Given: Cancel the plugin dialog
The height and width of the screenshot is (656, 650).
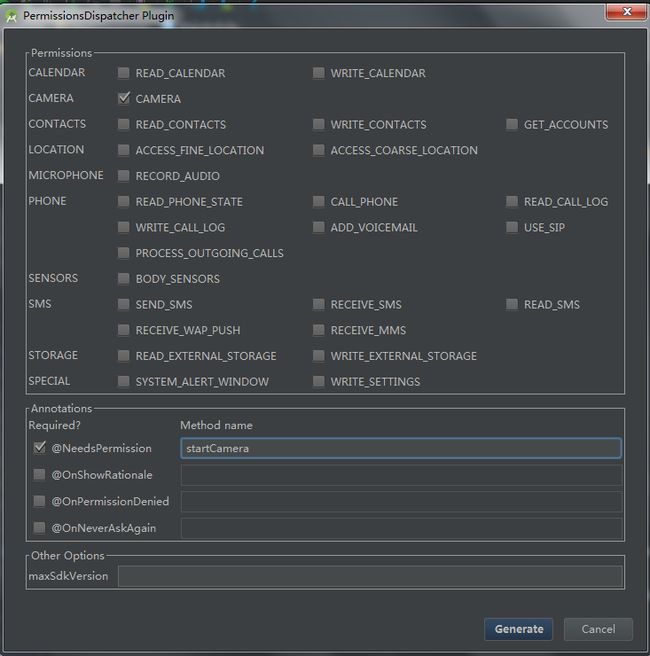Looking at the screenshot, I should (598, 629).
